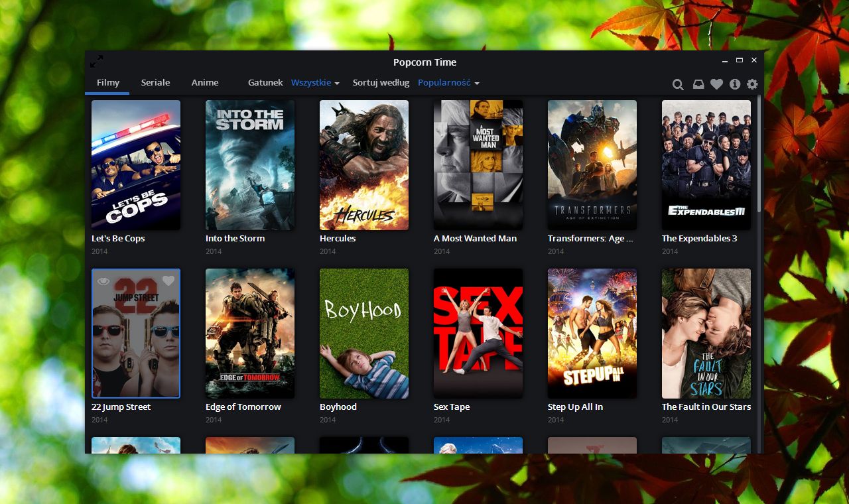Switch to the Seriale tab

click(155, 83)
